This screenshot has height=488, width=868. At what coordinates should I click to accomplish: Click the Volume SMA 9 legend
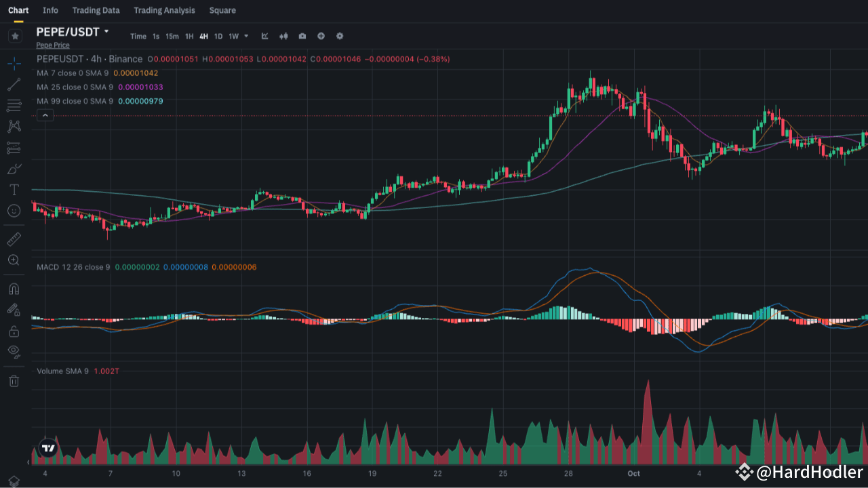pyautogui.click(x=62, y=371)
